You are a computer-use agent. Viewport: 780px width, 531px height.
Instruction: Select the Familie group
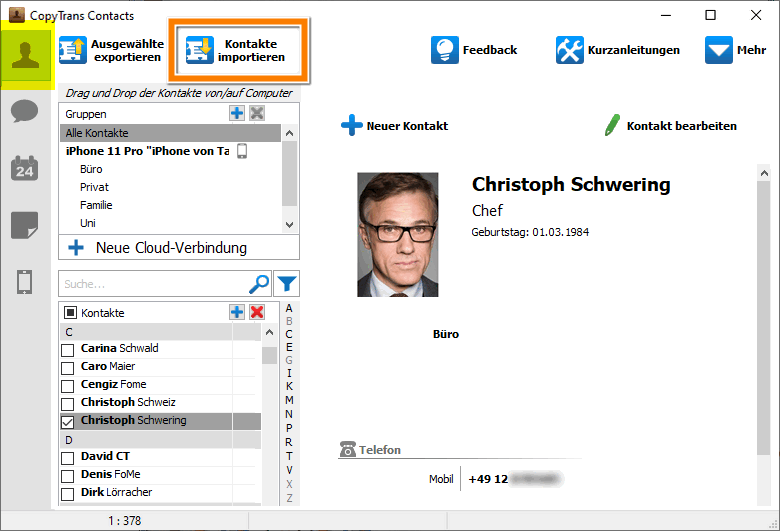pyautogui.click(x=96, y=205)
